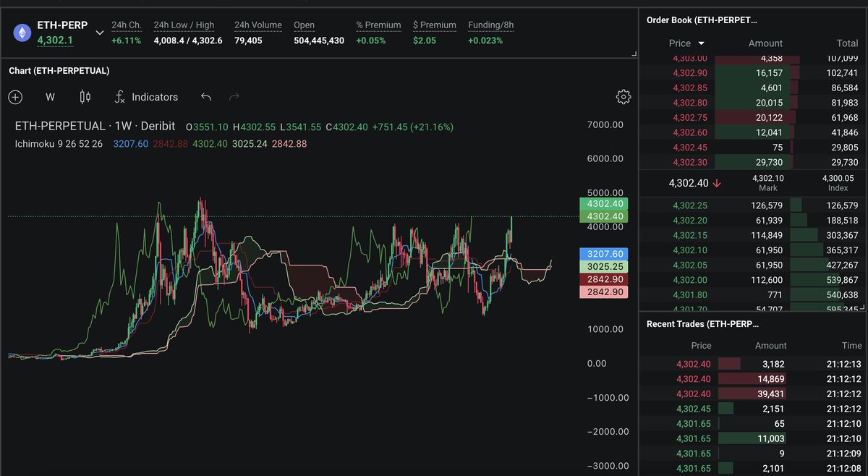Click the 4,300.05 Index price value
This screenshot has width=868, height=476.
(x=838, y=178)
